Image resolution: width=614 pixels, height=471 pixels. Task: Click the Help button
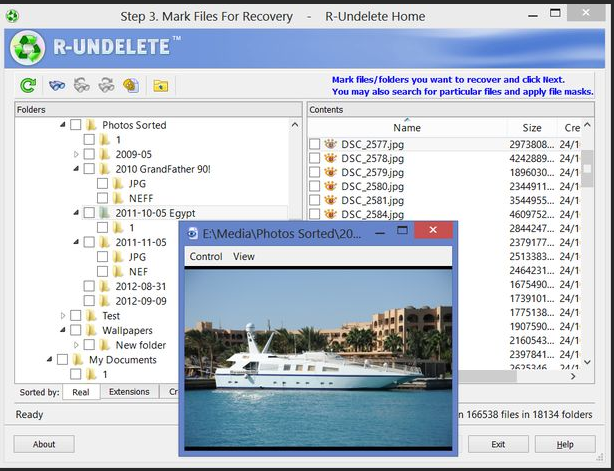[x=565, y=444]
